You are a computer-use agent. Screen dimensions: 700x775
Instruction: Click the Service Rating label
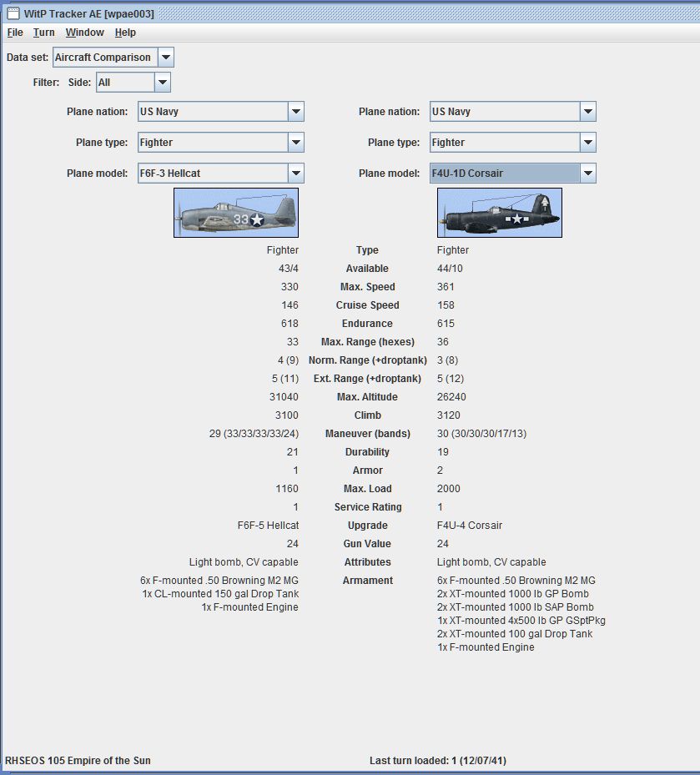pyautogui.click(x=368, y=507)
